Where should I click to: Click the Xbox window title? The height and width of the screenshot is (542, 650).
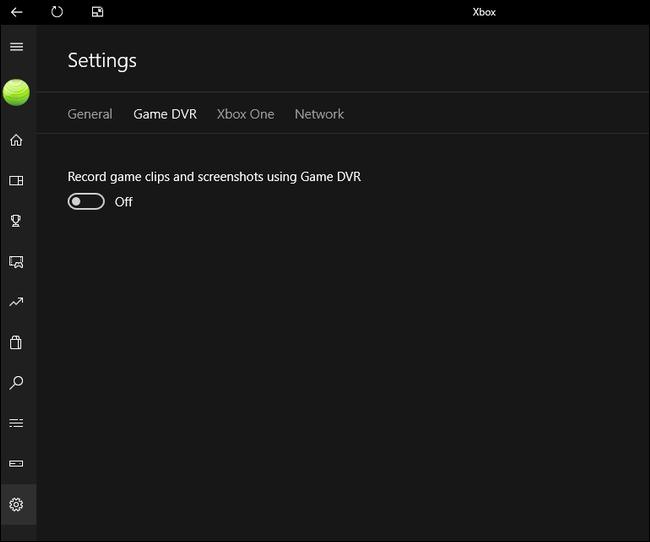pos(484,12)
